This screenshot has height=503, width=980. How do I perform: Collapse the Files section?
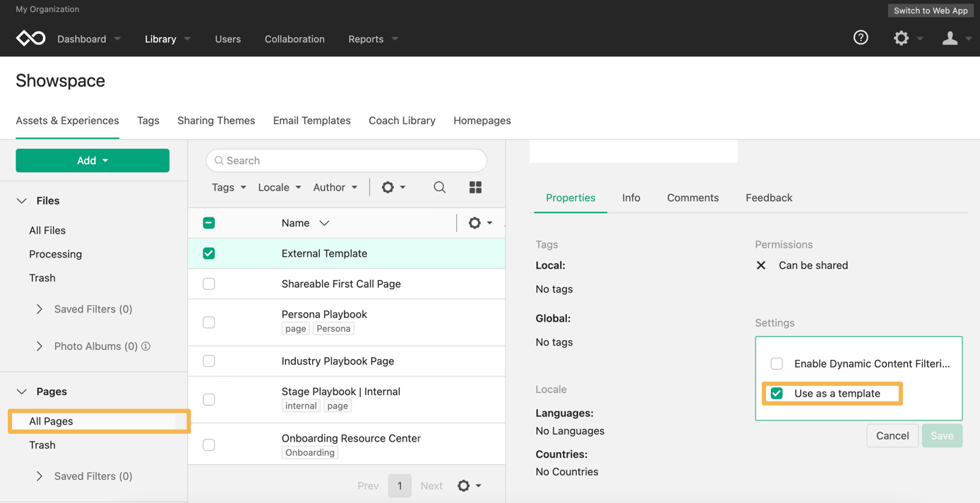(22, 201)
